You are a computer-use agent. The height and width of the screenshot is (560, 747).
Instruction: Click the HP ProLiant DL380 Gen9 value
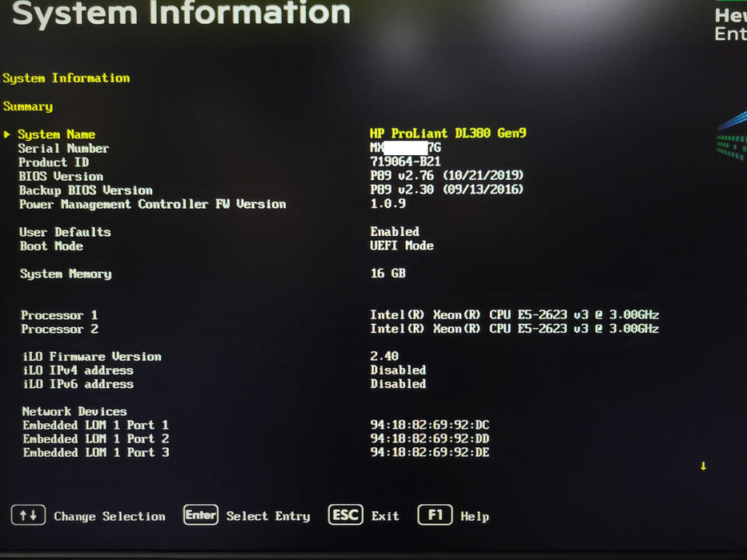(x=448, y=133)
